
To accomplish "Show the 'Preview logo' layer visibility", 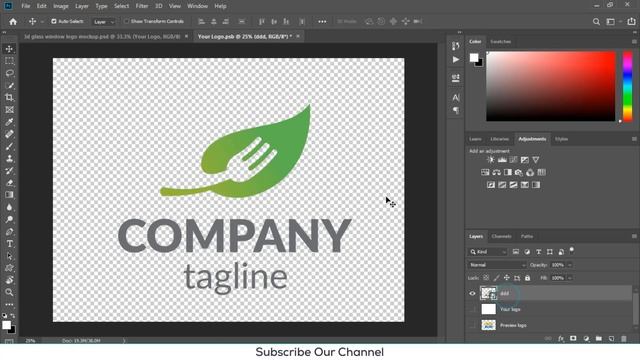I will click(472, 325).
